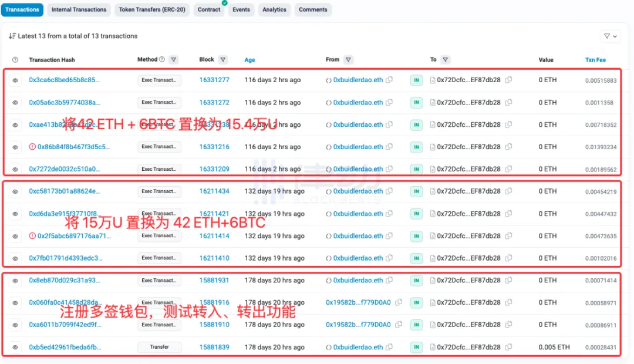634x364 pixels.
Task: Copy 0x19582b...f779D0A0 address in block 15881916 row
Action: [x=399, y=302]
